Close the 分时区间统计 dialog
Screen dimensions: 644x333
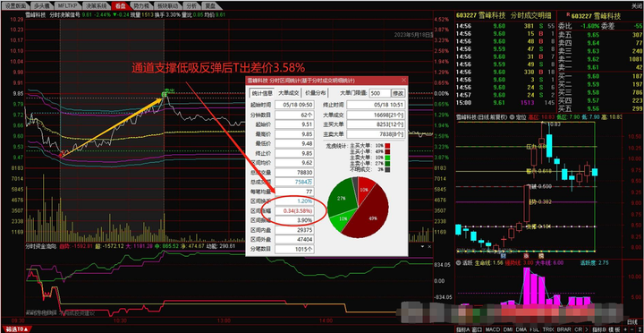[x=403, y=81]
